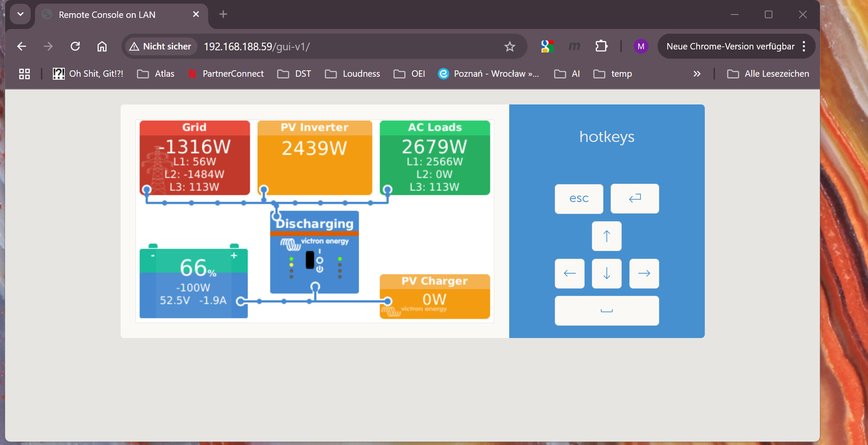
Task: Select the PV Inverter 2439W tile
Action: pyautogui.click(x=314, y=158)
